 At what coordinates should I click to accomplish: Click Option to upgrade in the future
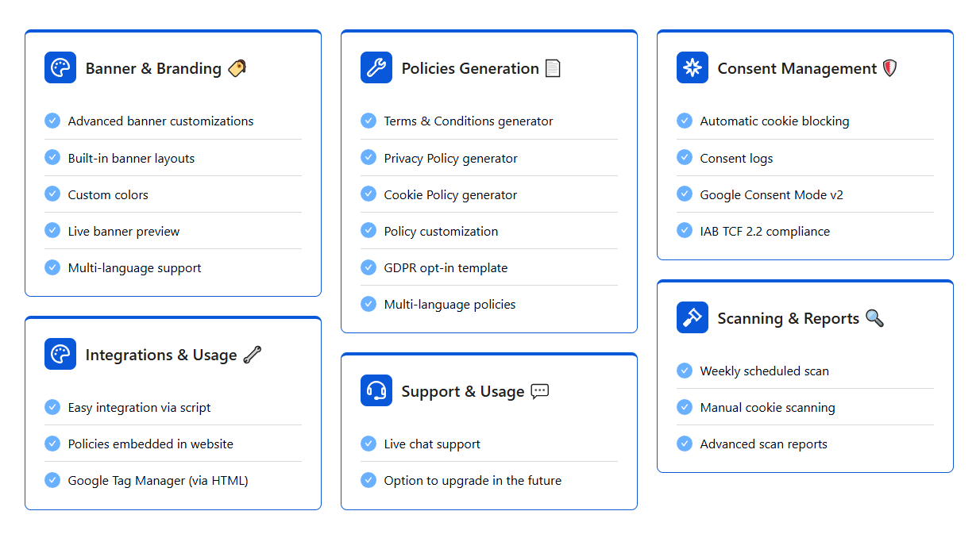(473, 480)
